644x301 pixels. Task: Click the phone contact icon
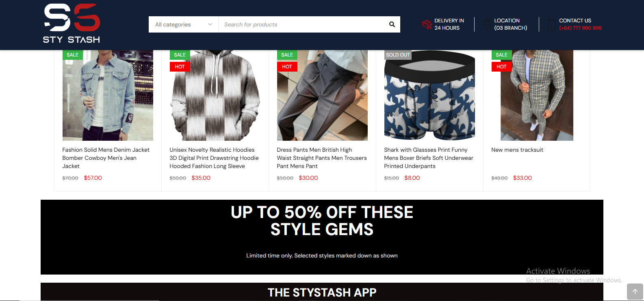coord(552,24)
